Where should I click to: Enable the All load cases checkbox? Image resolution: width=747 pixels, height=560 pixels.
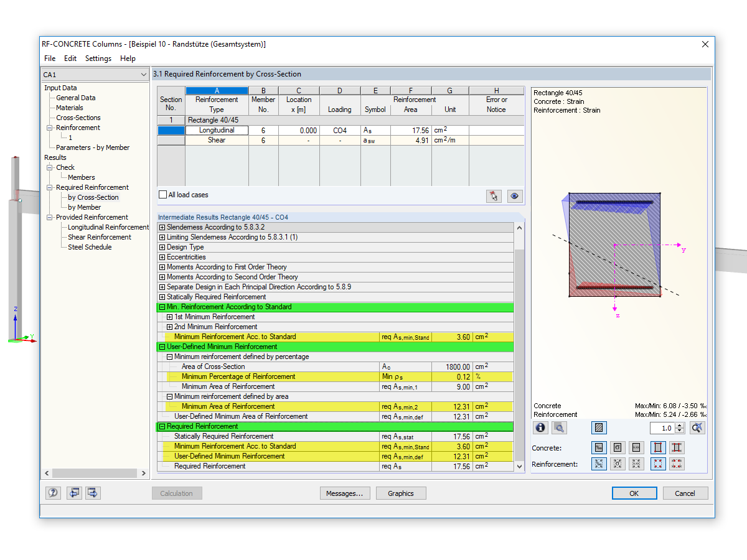pyautogui.click(x=163, y=195)
